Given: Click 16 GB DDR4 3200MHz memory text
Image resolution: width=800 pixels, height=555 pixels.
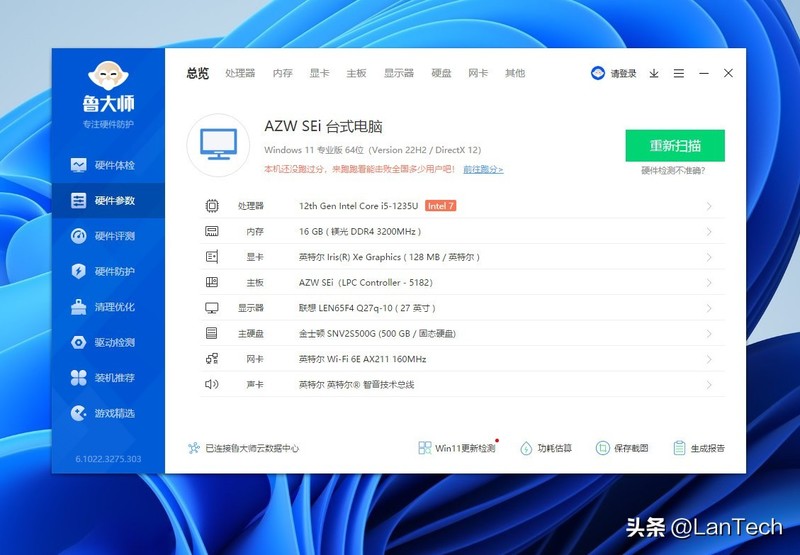Looking at the screenshot, I should pos(360,232).
